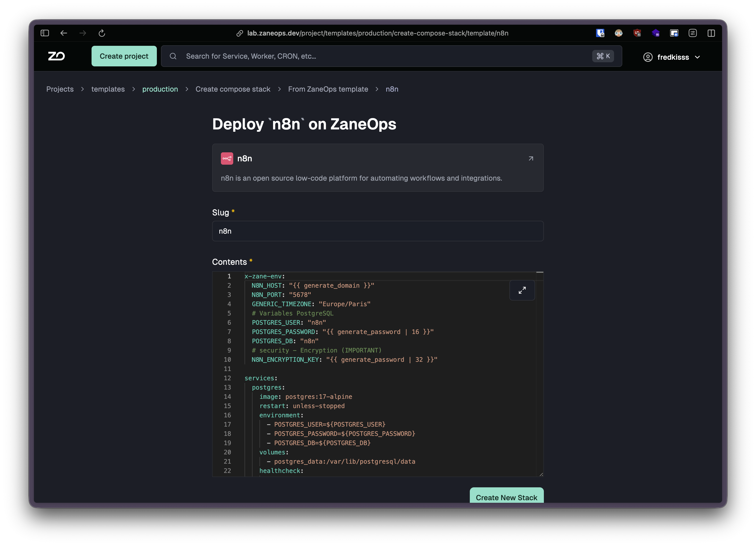Viewport: 756px width, 546px height.
Task: Click the window-with-star extension icon
Action: pos(674,33)
